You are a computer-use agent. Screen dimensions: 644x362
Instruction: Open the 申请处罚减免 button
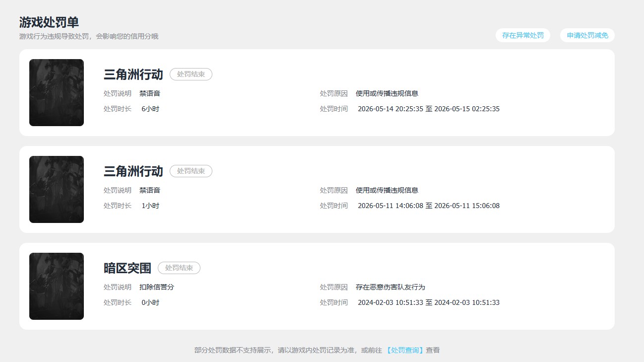pyautogui.click(x=587, y=35)
